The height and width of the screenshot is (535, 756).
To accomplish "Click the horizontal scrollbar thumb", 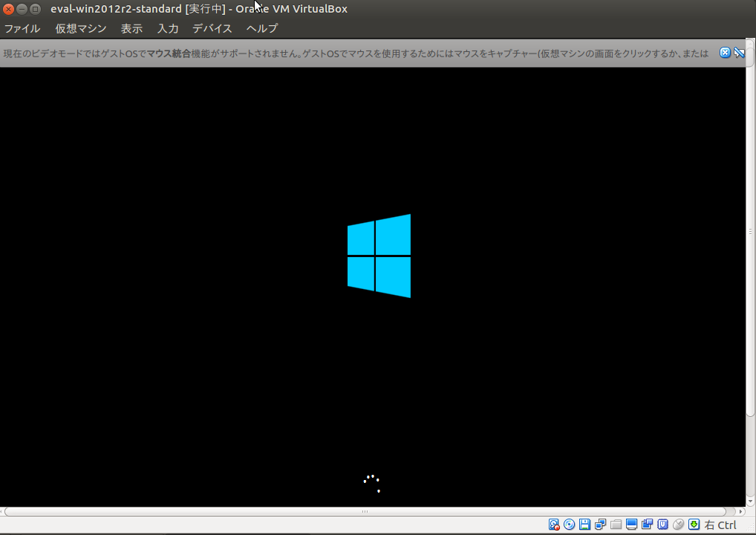I will coord(365,511).
